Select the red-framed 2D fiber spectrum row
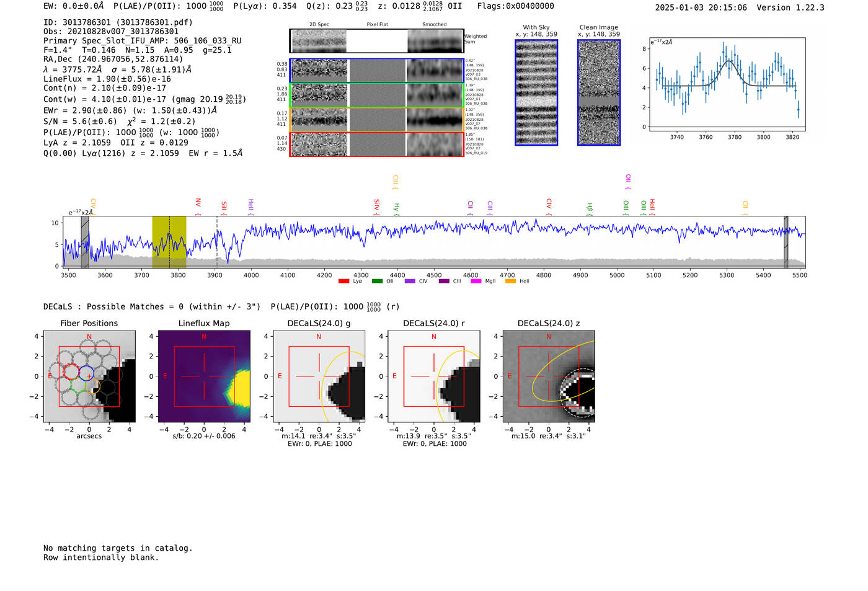This screenshot has height=591, width=868. click(x=376, y=144)
